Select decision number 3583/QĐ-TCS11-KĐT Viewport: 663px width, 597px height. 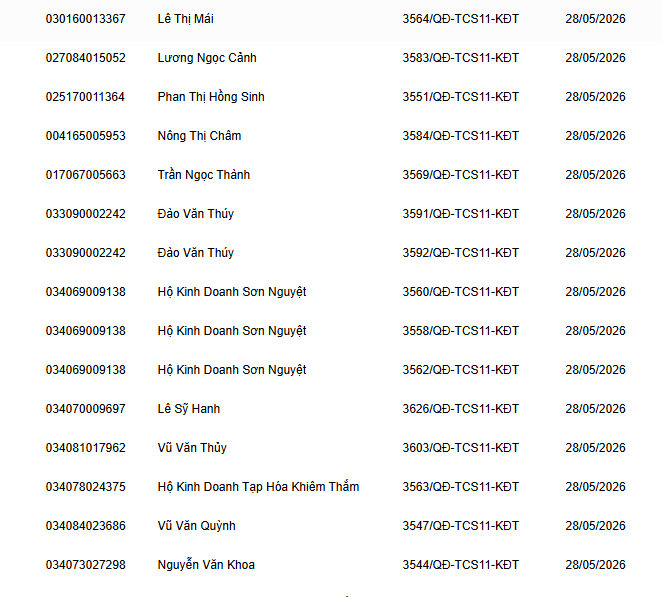460,58
